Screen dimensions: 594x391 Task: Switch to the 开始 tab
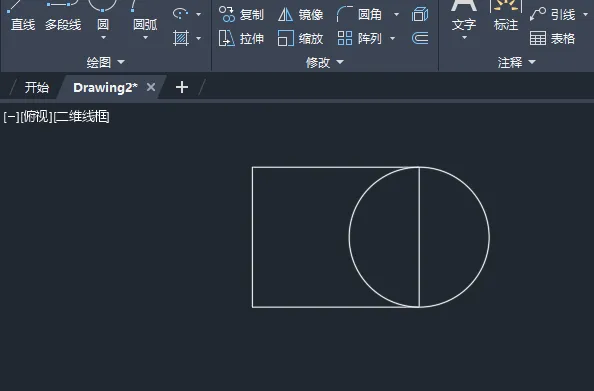pos(37,88)
